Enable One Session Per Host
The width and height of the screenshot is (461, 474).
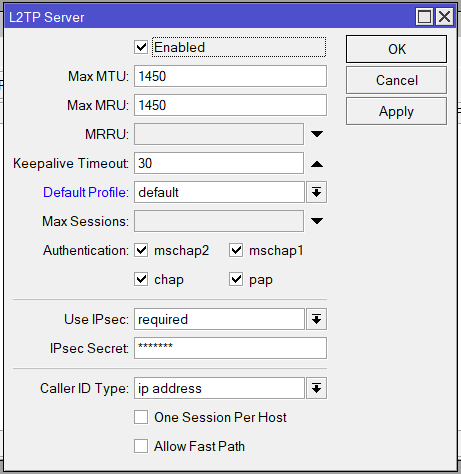click(141, 417)
